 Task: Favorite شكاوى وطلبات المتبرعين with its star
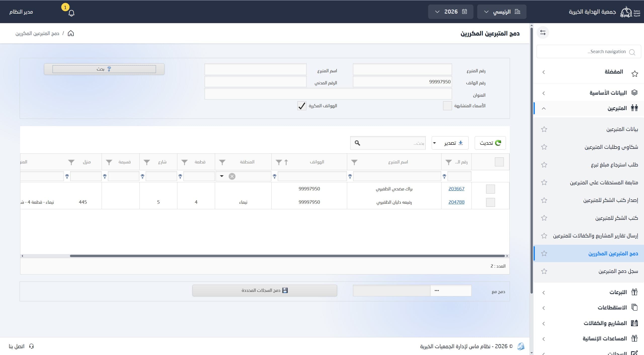tap(544, 147)
